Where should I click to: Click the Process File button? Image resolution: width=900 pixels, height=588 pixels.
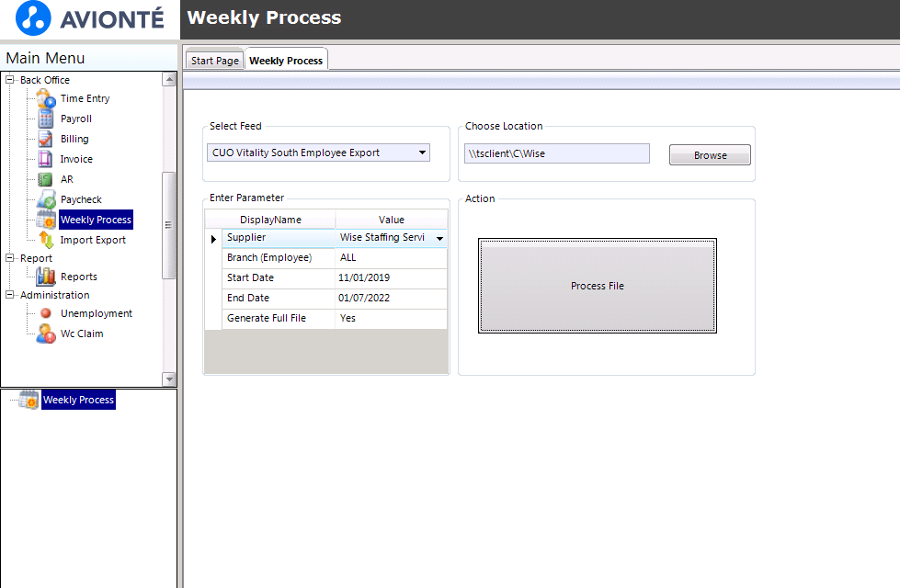coord(598,286)
